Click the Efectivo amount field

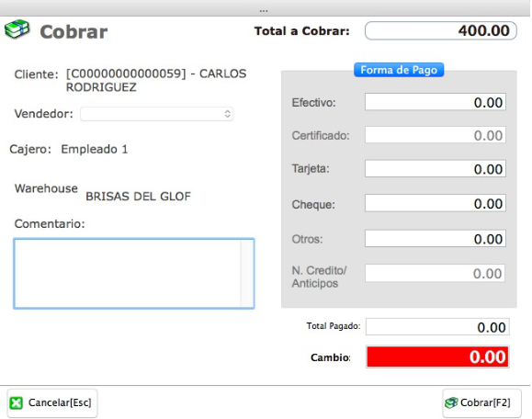click(436, 102)
